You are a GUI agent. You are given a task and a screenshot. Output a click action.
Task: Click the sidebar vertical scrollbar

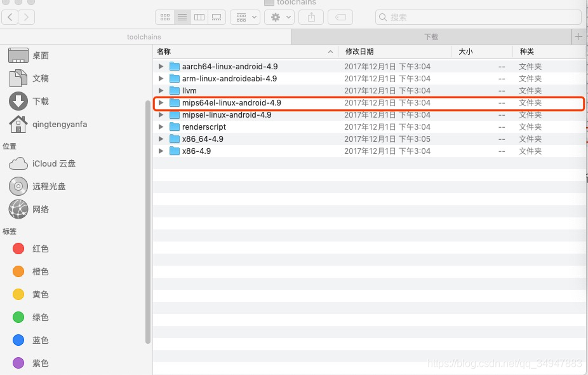tap(148, 222)
